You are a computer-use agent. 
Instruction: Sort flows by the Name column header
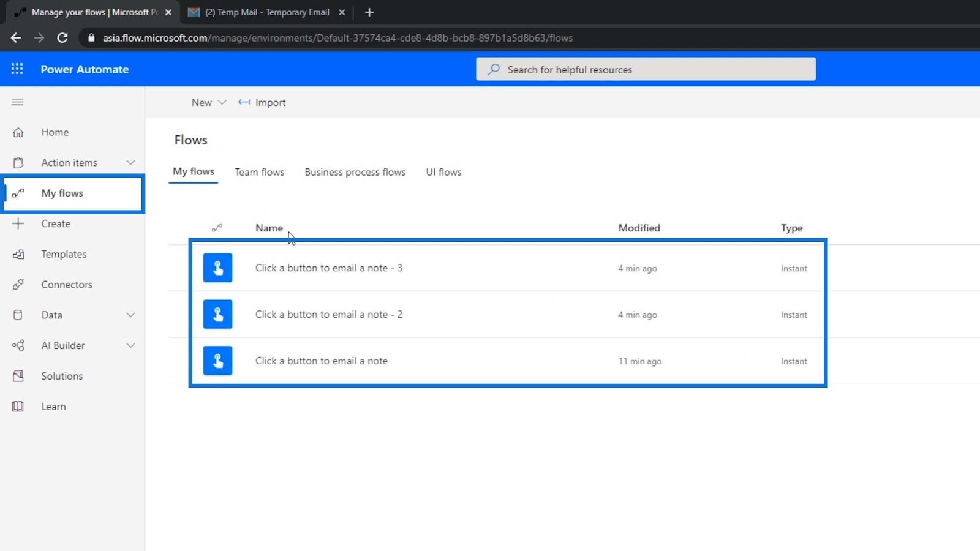tap(269, 228)
